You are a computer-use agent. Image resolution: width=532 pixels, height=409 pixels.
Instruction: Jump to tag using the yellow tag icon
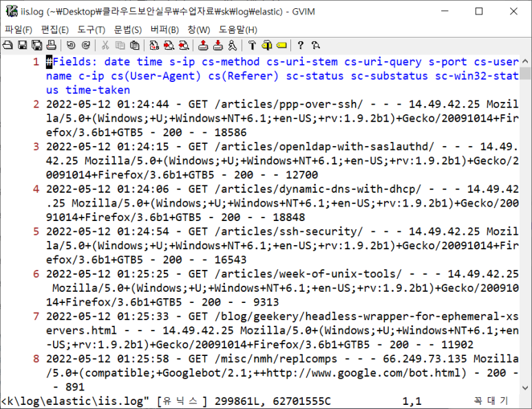pos(281,45)
